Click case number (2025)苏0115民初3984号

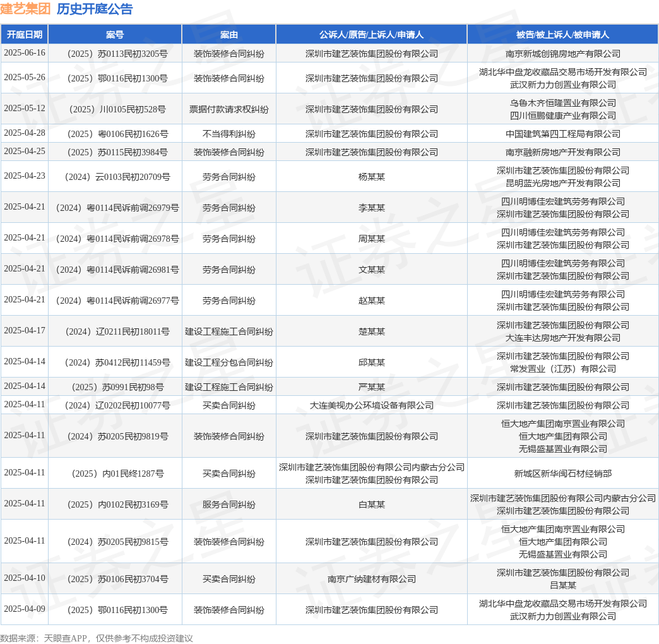(117, 152)
